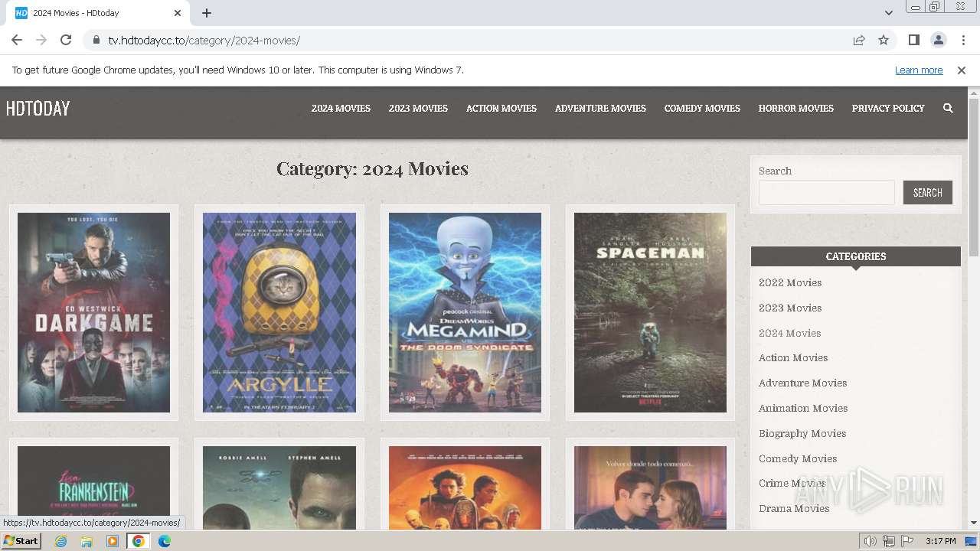Viewport: 980px width, 551px height.
Task: Open the share this page icon
Action: tap(859, 40)
